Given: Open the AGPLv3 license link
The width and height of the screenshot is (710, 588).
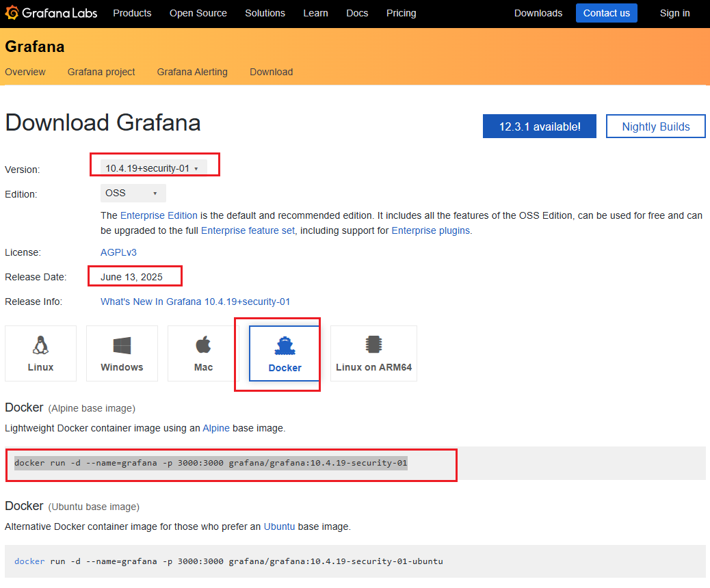Looking at the screenshot, I should tap(118, 252).
